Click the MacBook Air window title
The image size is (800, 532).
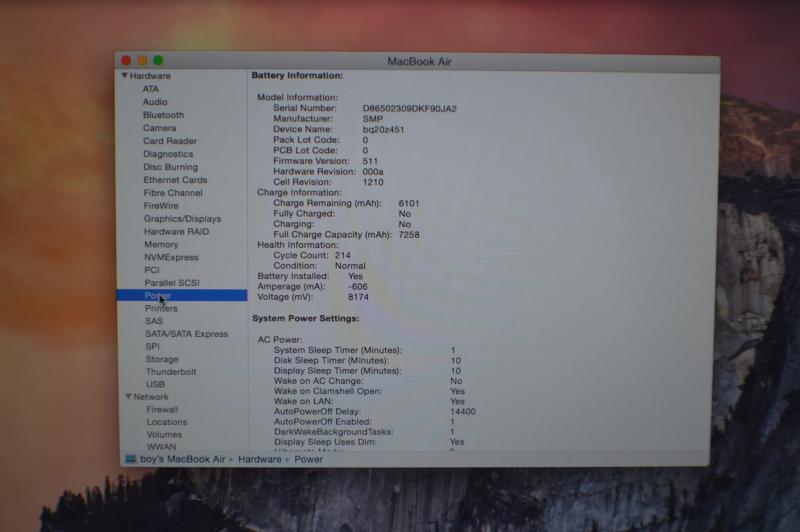(x=419, y=62)
